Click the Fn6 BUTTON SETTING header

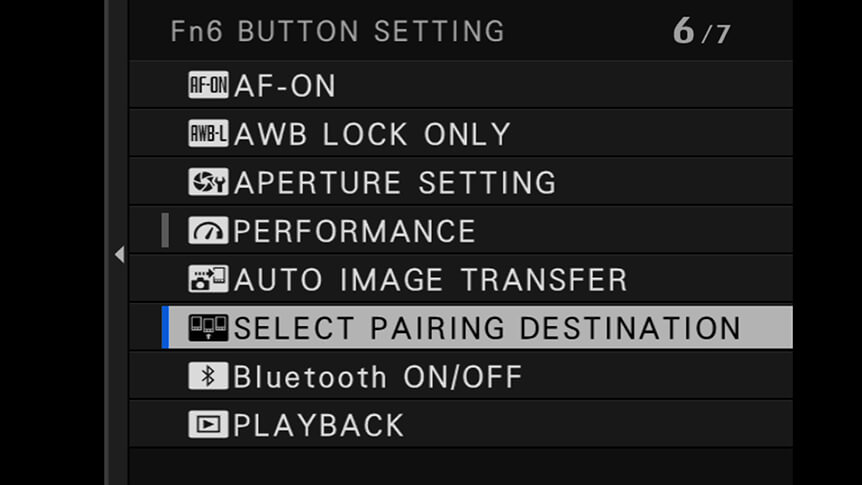tap(338, 31)
